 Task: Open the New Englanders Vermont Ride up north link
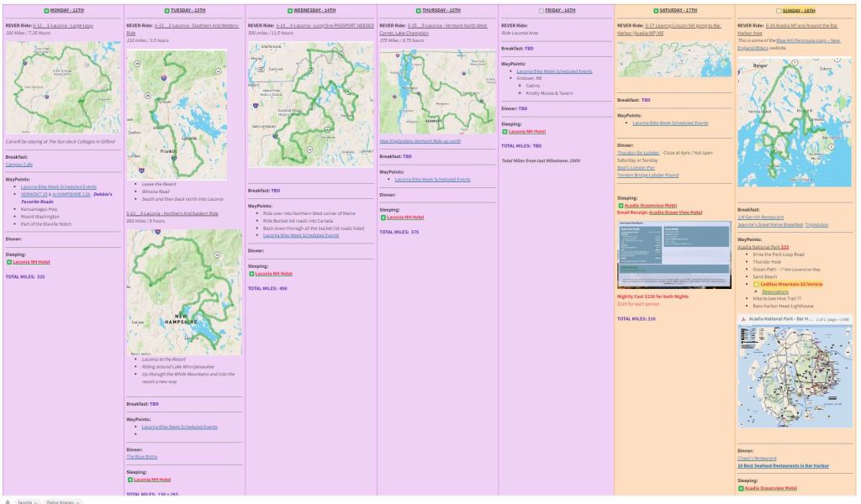point(420,141)
